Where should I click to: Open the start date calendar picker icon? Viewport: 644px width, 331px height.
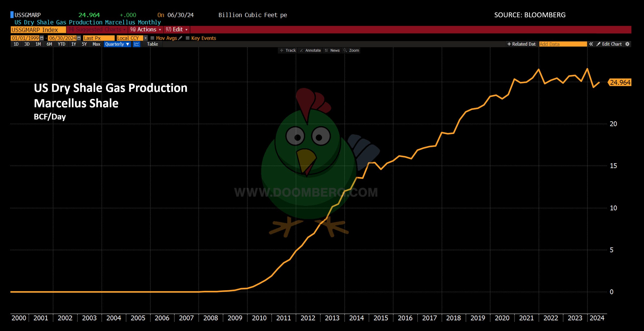(42, 38)
